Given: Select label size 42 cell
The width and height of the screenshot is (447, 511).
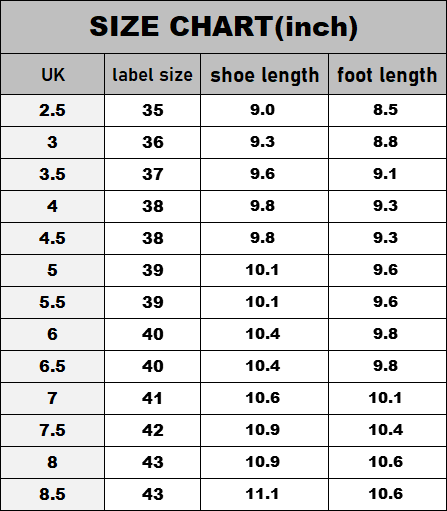Looking at the screenshot, I should 153,430.
